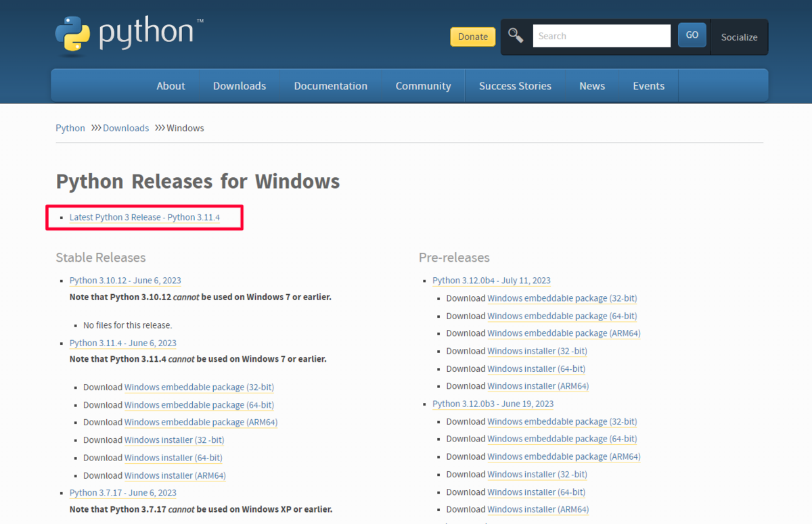This screenshot has width=812, height=524.
Task: Click the 'Windows' breadcrumb text
Action: 185,128
